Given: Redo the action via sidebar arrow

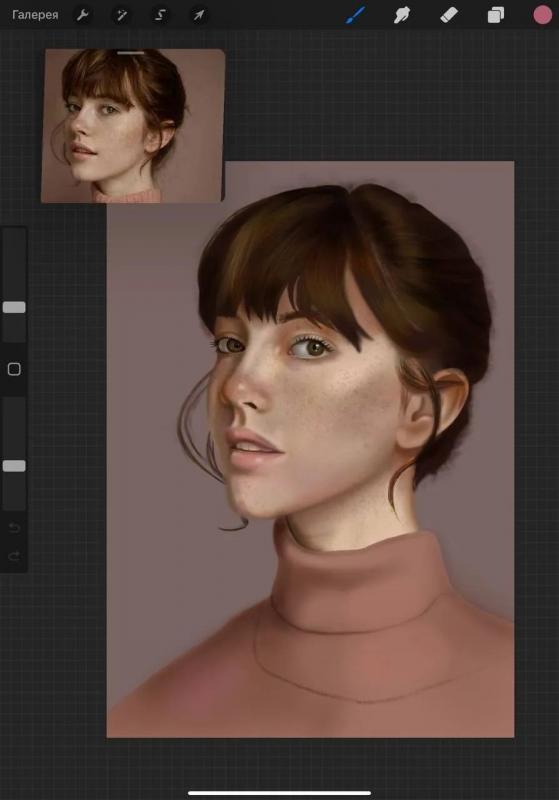Looking at the screenshot, I should coord(14,556).
